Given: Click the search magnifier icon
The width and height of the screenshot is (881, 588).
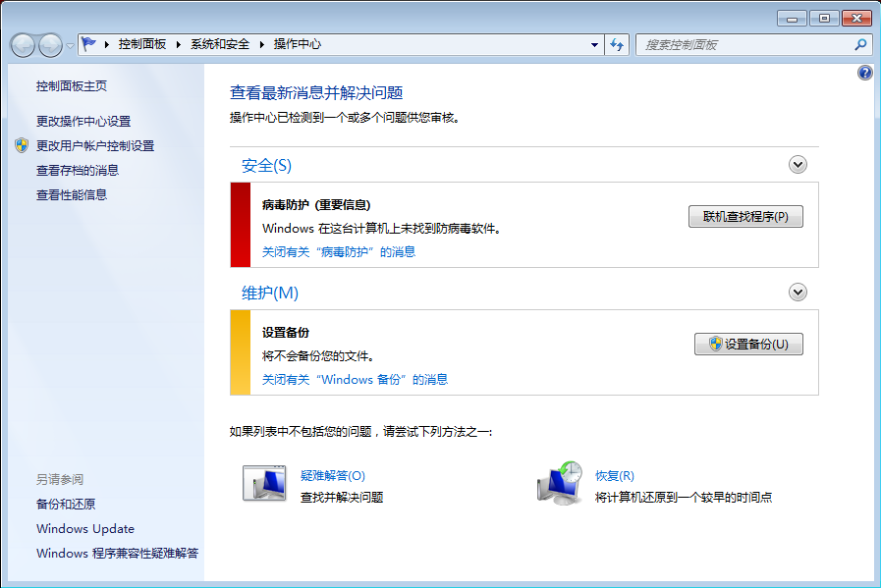Looking at the screenshot, I should [x=860, y=44].
